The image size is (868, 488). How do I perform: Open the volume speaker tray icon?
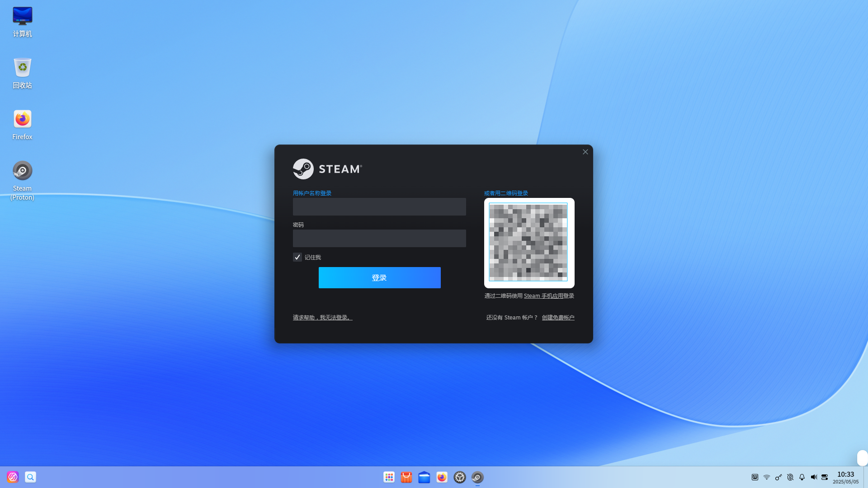tap(814, 477)
